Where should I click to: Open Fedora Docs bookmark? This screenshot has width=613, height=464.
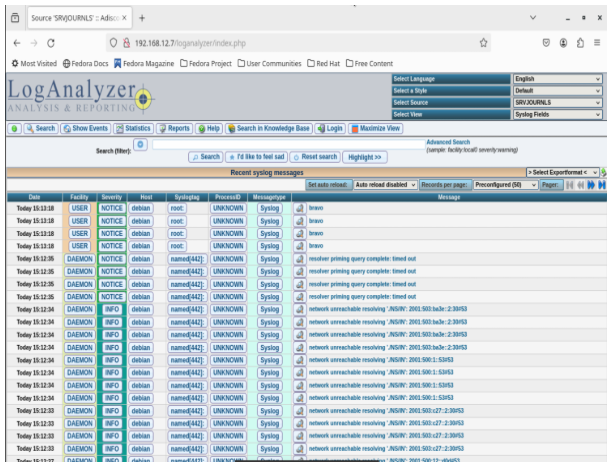[x=86, y=63]
